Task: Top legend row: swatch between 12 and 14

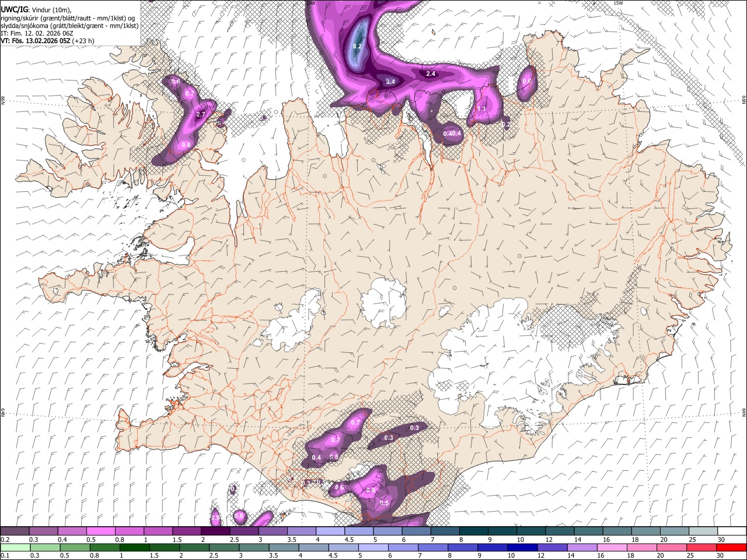Action: pos(559,531)
